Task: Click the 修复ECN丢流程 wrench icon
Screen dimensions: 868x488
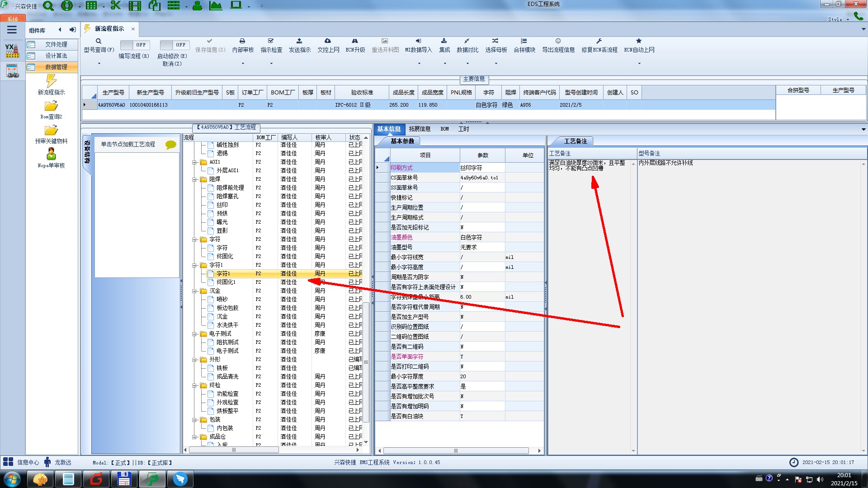Action: [x=599, y=41]
